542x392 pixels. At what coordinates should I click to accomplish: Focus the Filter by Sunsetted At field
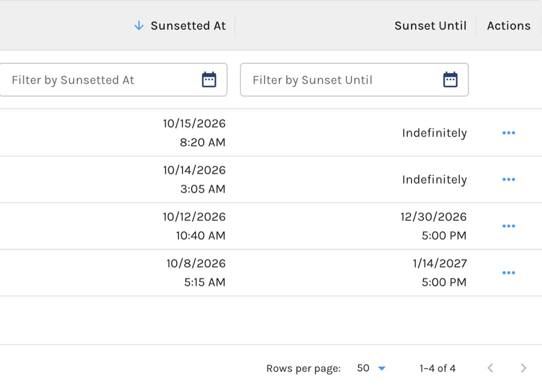pyautogui.click(x=113, y=80)
